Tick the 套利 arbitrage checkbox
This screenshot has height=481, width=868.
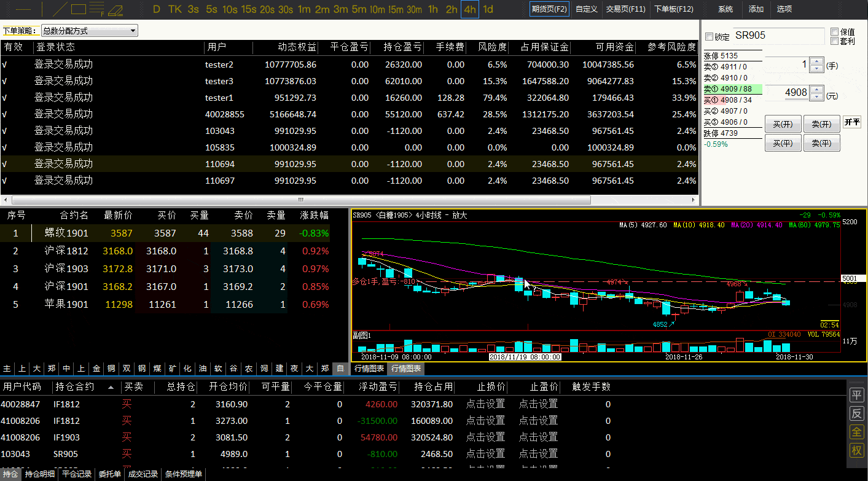(834, 41)
